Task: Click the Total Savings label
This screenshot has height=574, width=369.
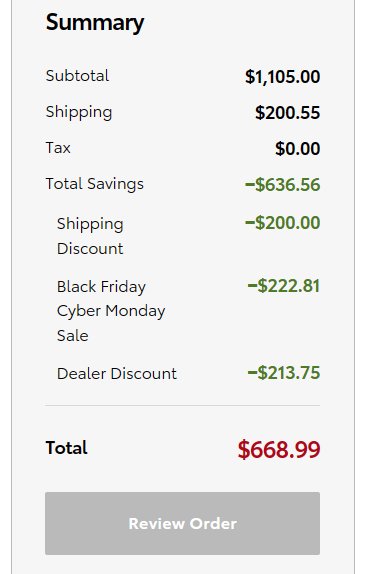Action: click(x=94, y=184)
